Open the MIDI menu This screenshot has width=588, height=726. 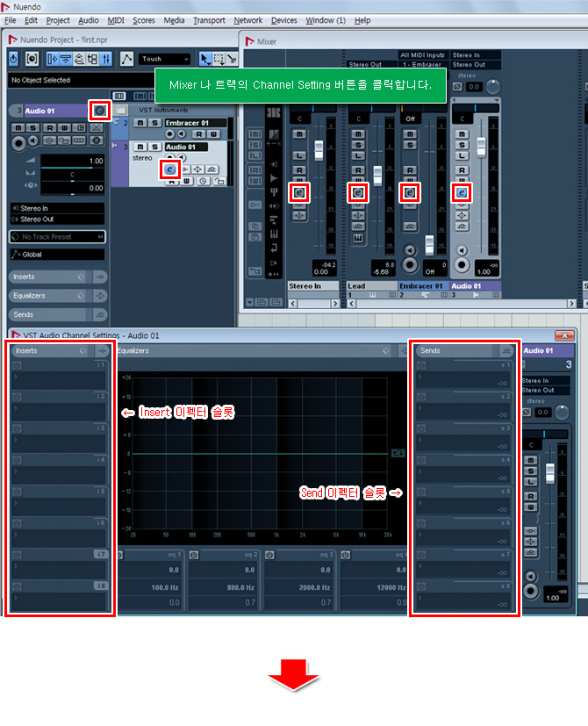pyautogui.click(x=116, y=20)
